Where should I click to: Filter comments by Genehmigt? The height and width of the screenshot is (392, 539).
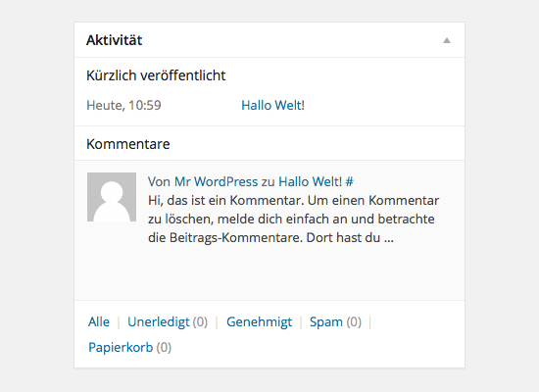(x=259, y=322)
